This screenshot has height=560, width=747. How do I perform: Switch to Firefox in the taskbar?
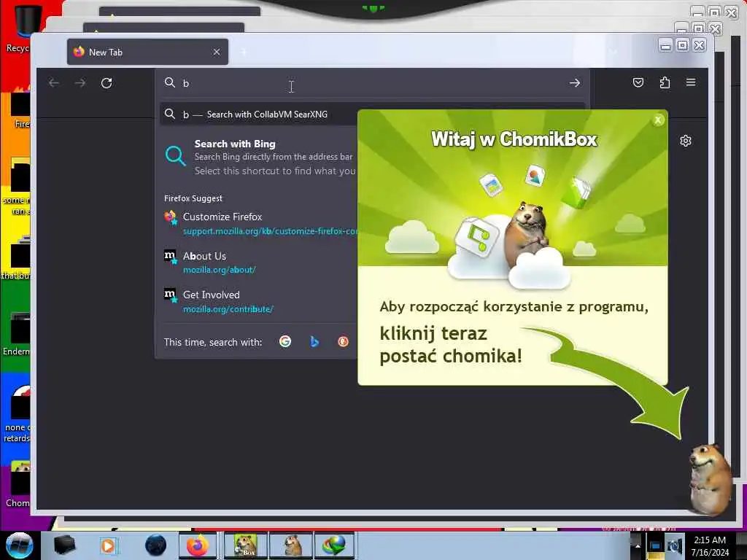pyautogui.click(x=198, y=545)
